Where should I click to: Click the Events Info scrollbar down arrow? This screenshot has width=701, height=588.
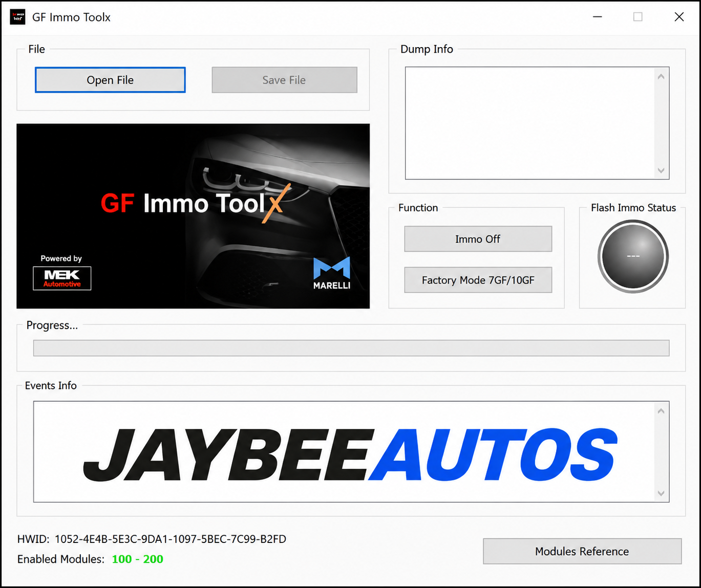tap(661, 493)
